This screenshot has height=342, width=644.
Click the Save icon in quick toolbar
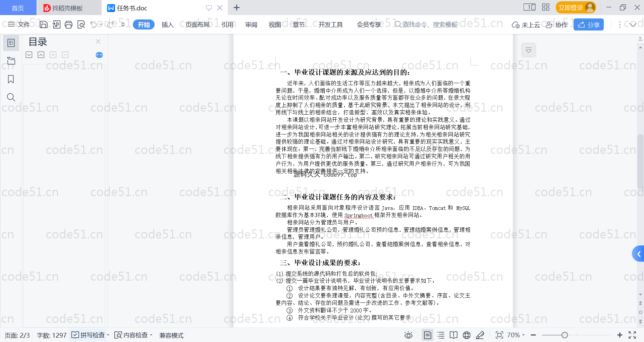point(44,24)
